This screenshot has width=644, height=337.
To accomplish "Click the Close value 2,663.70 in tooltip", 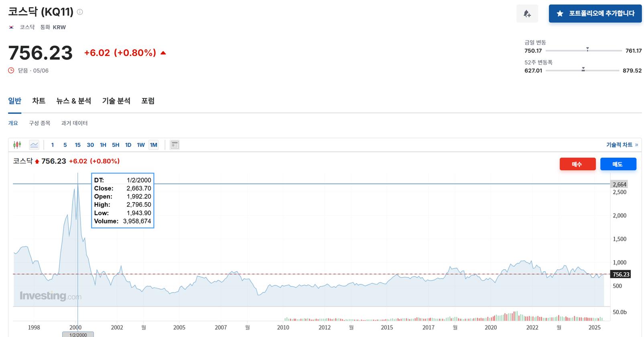I will tap(139, 189).
